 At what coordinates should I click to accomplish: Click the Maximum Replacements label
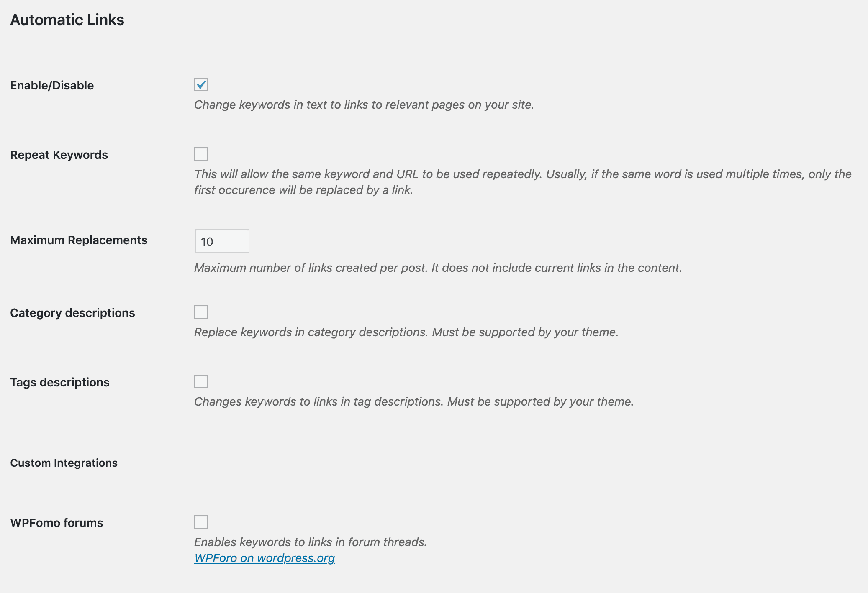(79, 240)
